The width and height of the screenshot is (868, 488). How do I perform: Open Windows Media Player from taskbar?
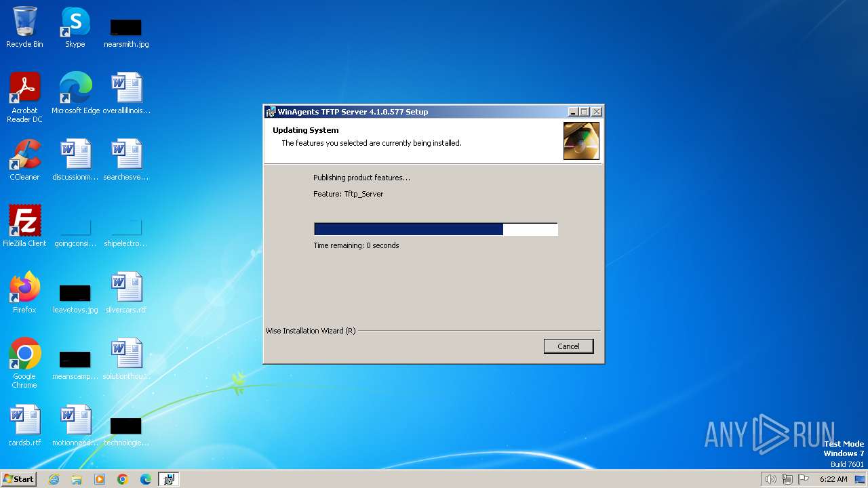click(x=100, y=479)
